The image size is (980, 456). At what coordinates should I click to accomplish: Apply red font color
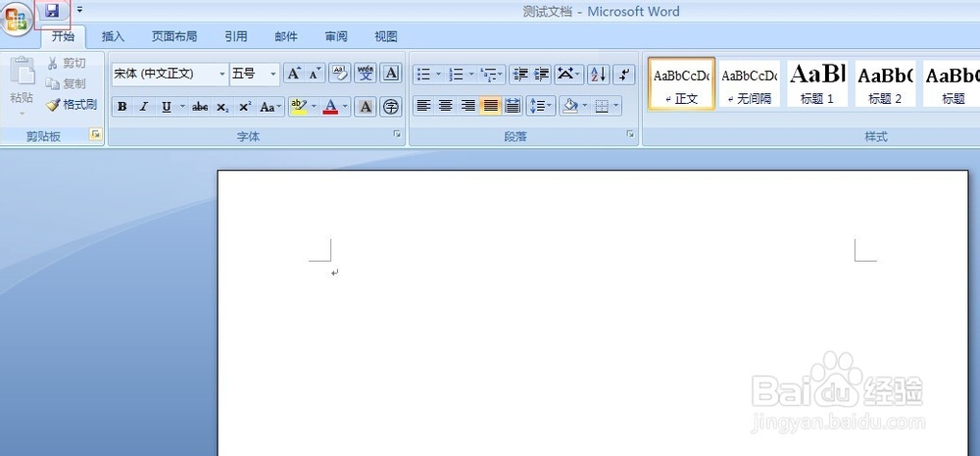tap(330, 107)
